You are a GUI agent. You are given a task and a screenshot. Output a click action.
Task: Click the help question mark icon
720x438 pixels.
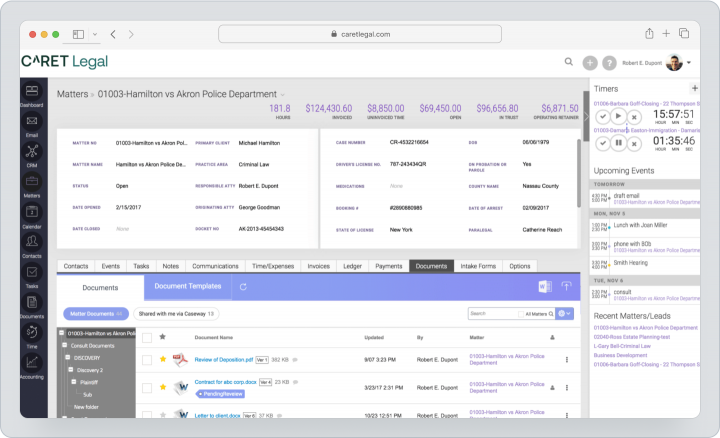(x=609, y=63)
